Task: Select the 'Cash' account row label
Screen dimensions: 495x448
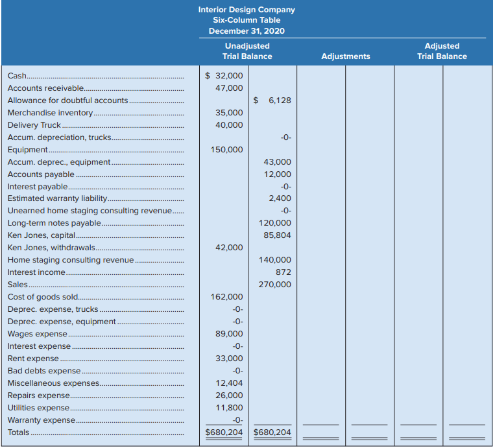Action: pos(17,76)
